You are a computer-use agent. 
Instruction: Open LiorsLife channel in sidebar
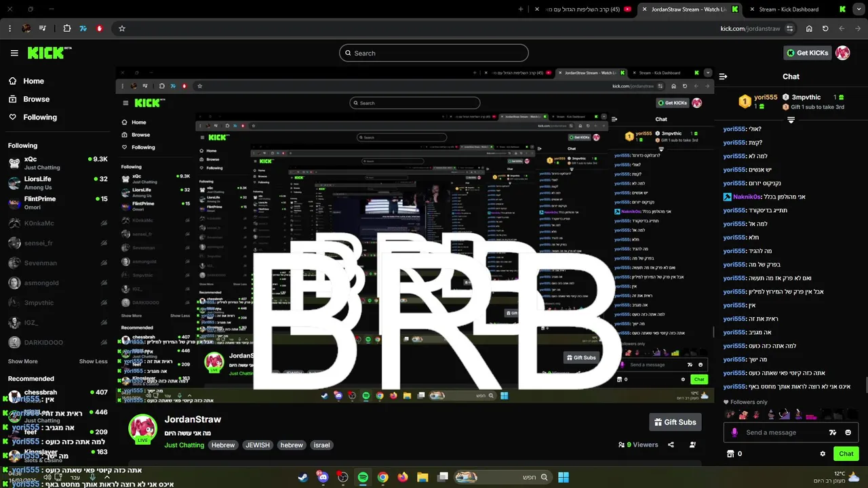click(58, 182)
